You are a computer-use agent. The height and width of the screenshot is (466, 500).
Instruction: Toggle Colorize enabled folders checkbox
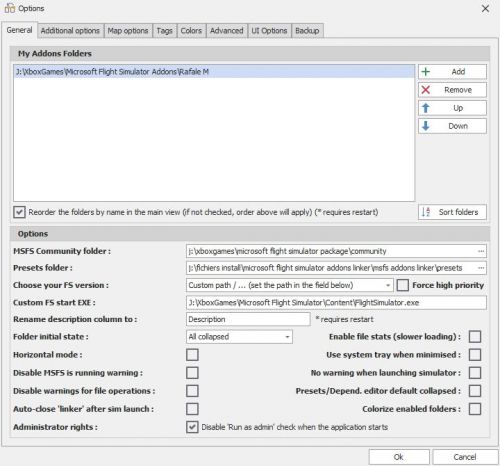(x=475, y=409)
